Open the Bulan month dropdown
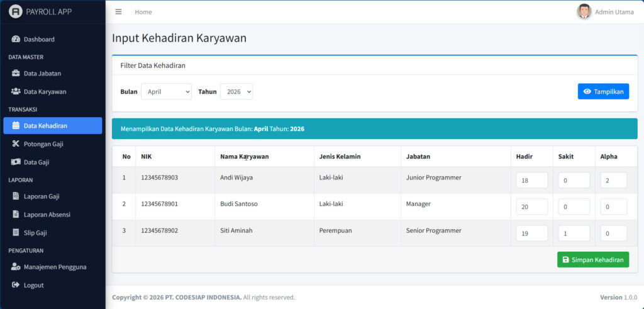 (166, 92)
